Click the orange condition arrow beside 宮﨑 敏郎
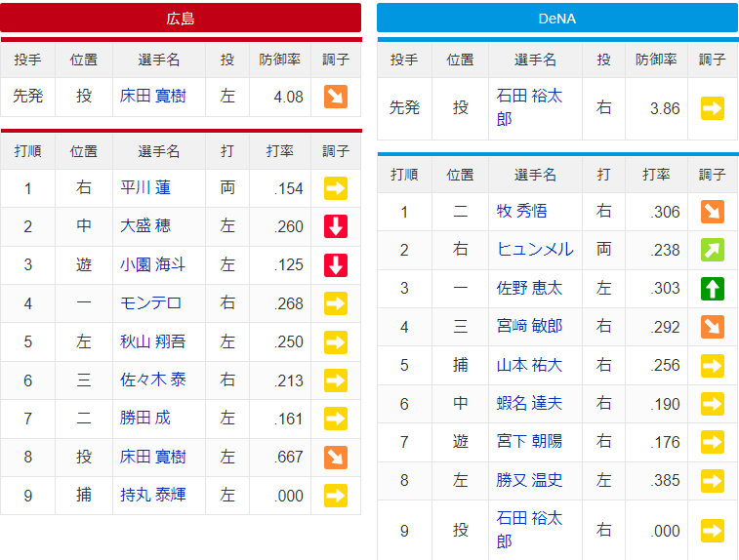The width and height of the screenshot is (739, 560). click(712, 327)
